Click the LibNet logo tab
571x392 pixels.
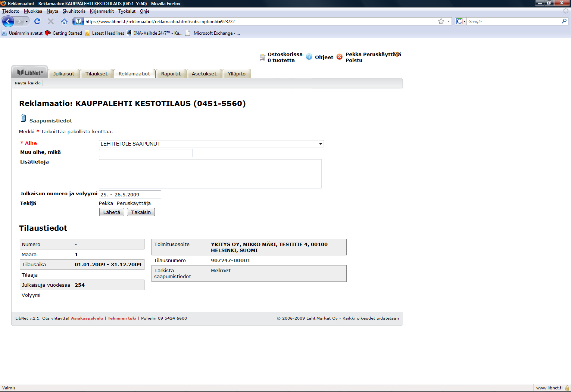30,72
